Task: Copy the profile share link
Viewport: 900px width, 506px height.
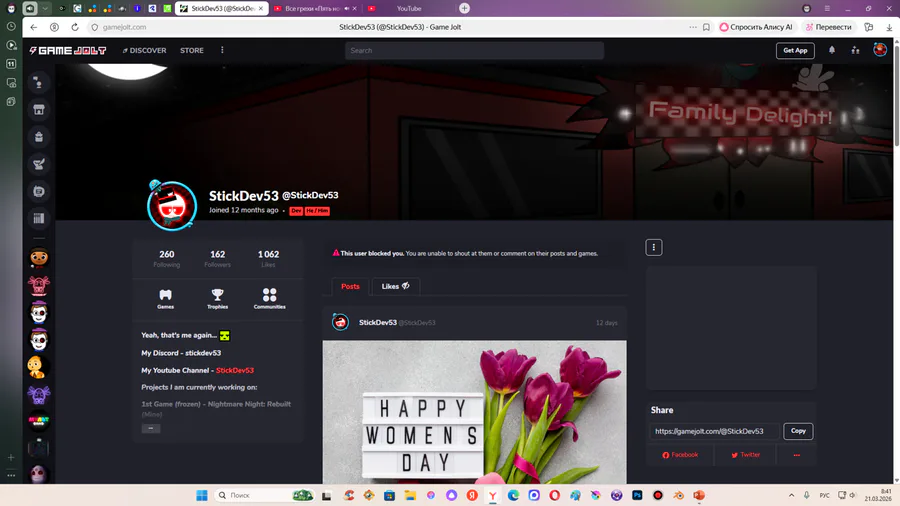Action: click(x=798, y=431)
